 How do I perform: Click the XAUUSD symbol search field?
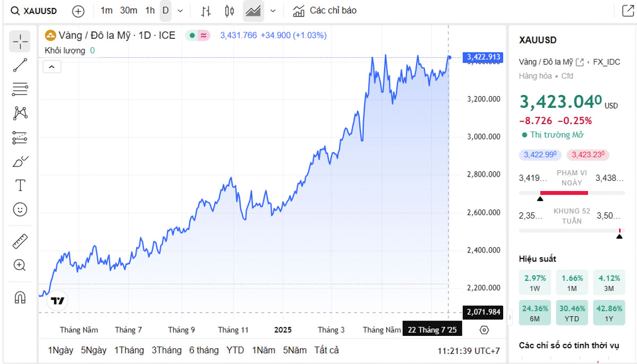(x=35, y=11)
